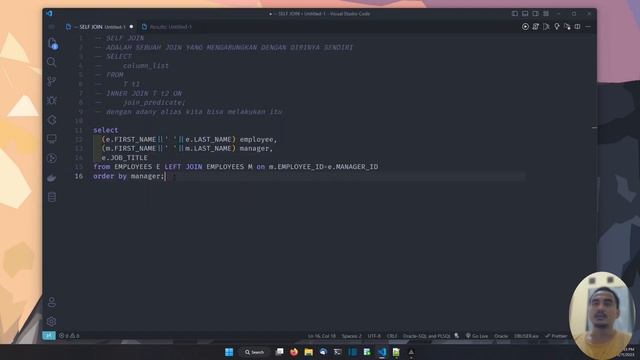Click the 'SELF JOIN' comment on line 1
Viewport: 640px width, 360px height.
click(x=125, y=38)
